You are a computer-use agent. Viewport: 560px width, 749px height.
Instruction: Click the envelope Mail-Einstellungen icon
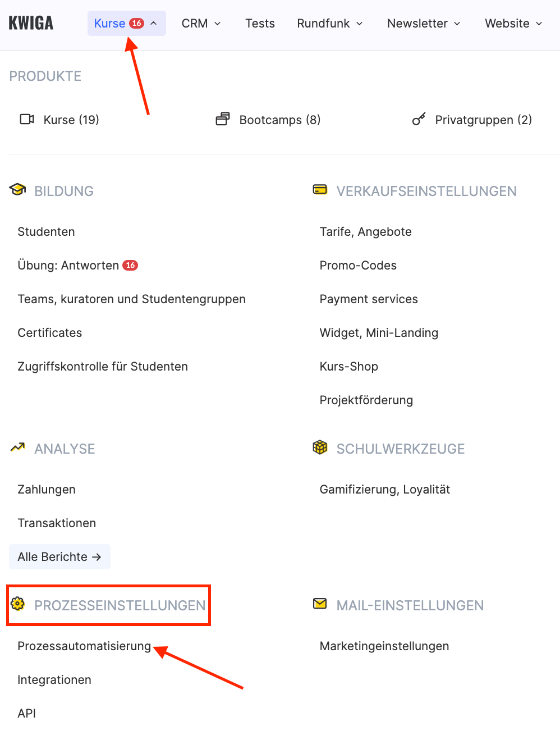(x=320, y=604)
